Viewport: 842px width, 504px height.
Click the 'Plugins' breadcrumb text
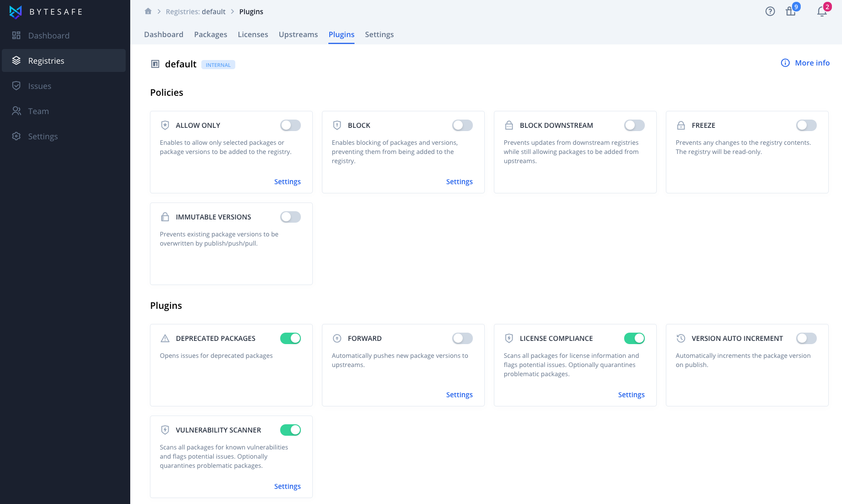coord(251,11)
